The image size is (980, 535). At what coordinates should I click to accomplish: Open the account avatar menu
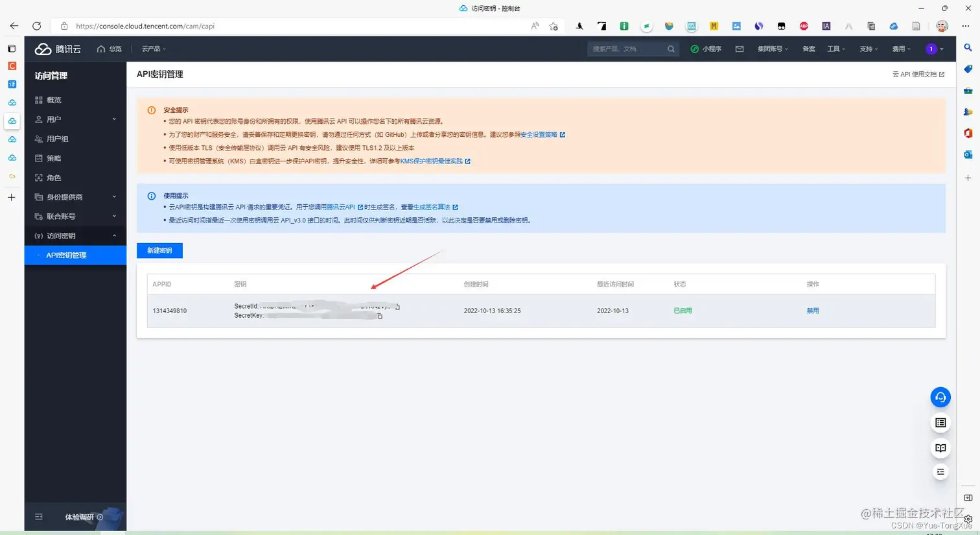934,49
